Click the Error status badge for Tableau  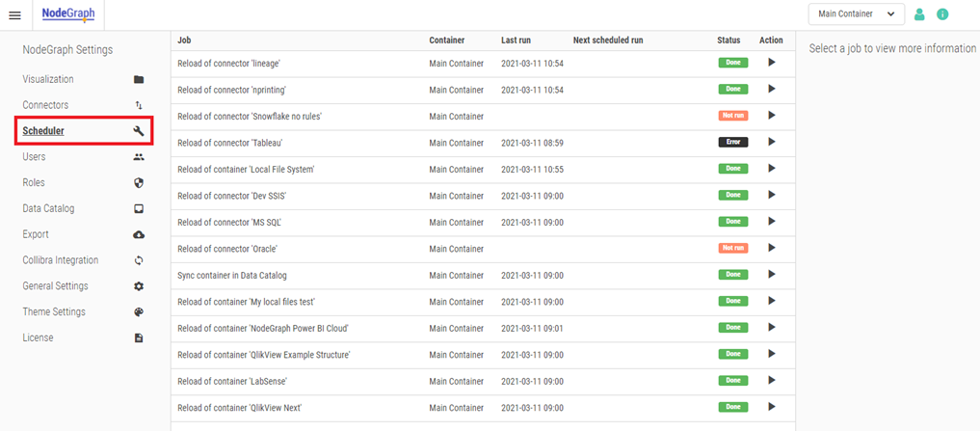click(x=732, y=142)
